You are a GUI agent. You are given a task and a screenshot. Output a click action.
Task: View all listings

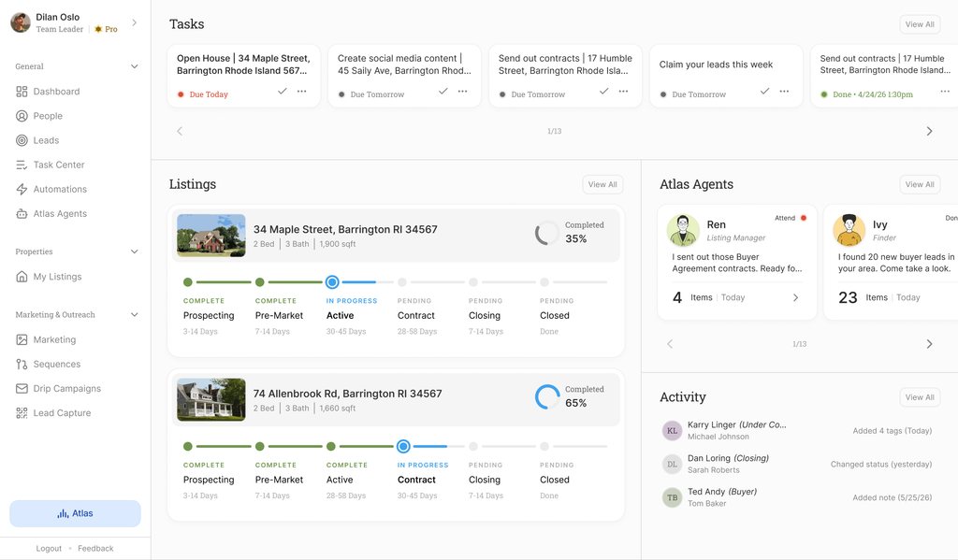[602, 184]
